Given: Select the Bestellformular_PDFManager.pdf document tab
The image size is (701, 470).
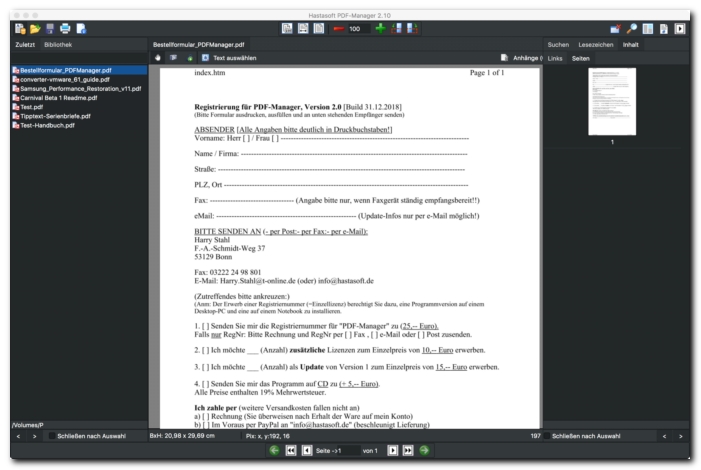Looking at the screenshot, I should point(198,45).
